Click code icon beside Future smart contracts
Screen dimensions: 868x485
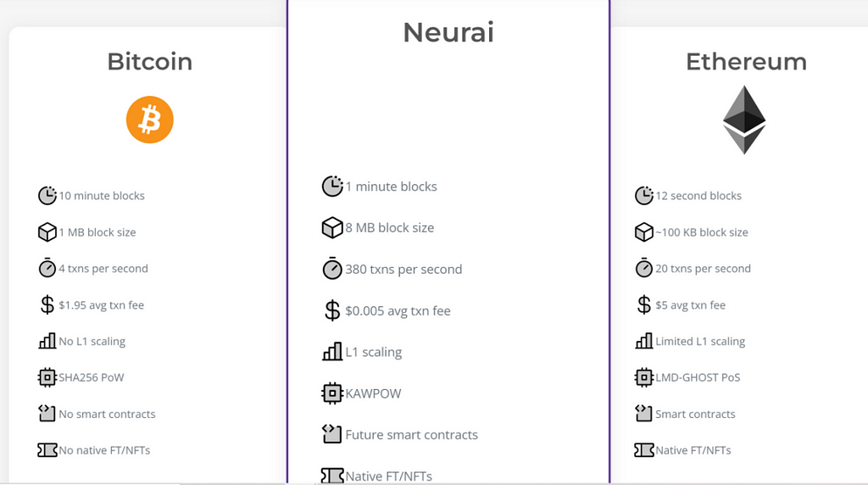(332, 434)
